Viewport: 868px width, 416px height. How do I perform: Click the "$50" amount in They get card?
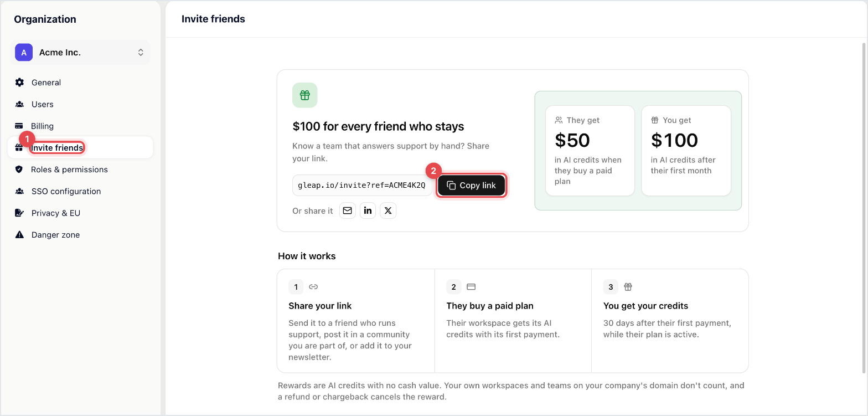[572, 140]
